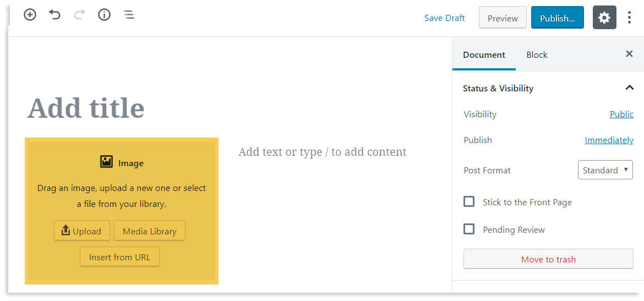
Task: Check the Pending Review box
Action: 469,229
